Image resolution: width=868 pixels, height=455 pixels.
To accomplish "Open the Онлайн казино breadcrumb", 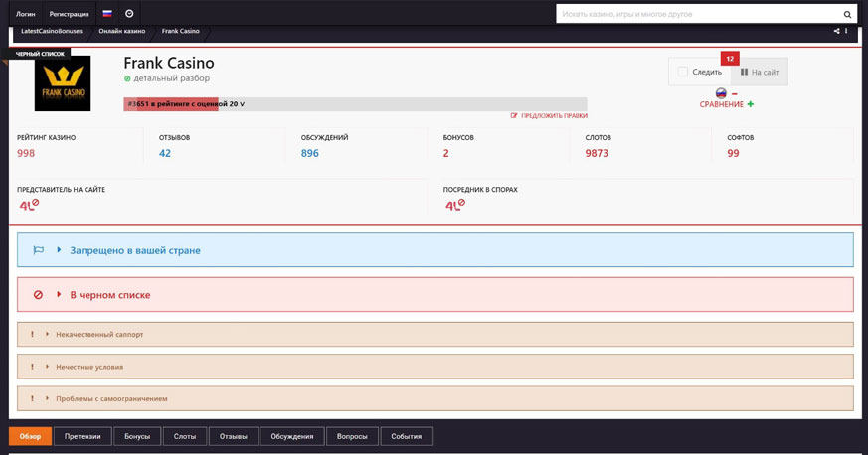I will coord(121,31).
